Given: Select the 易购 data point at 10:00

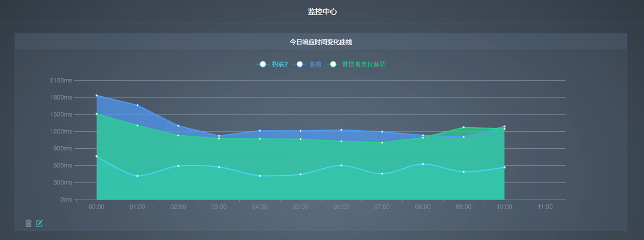Looking at the screenshot, I should coord(505,126).
